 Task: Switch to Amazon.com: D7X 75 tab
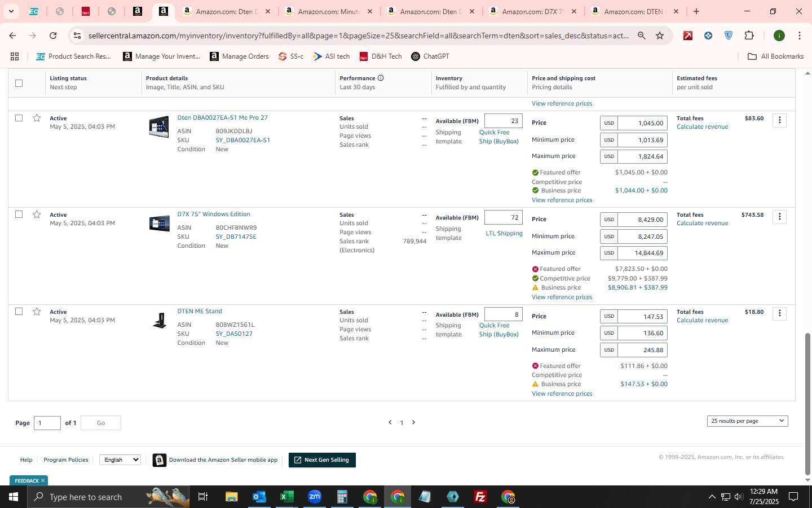pos(533,11)
